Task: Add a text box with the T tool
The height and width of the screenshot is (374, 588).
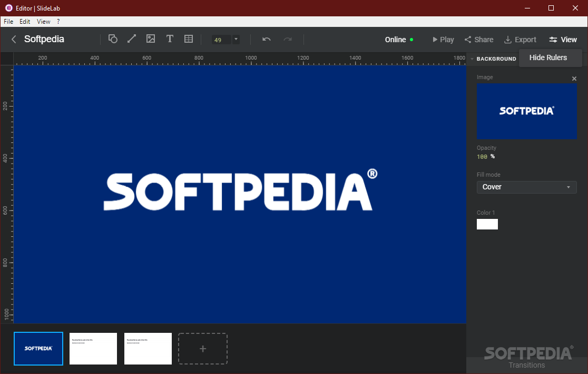Action: click(x=170, y=39)
